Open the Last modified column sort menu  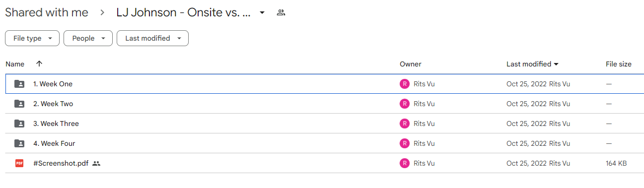[x=532, y=64]
